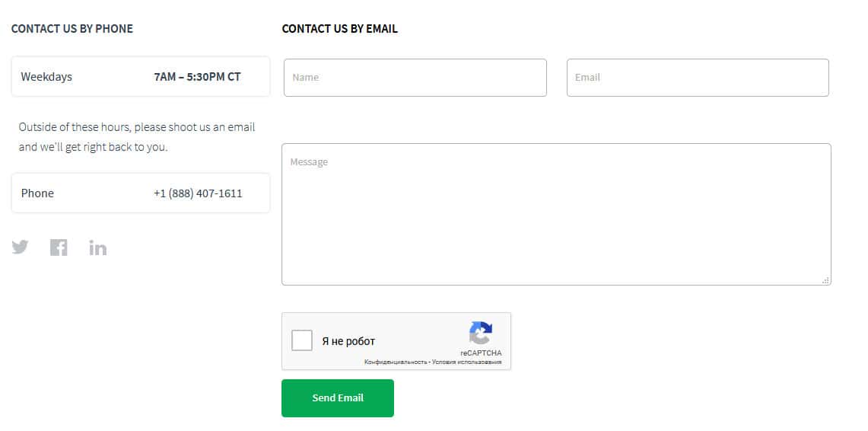Check the "Я не робот" checkbox
The height and width of the screenshot is (431, 868).
(x=302, y=340)
